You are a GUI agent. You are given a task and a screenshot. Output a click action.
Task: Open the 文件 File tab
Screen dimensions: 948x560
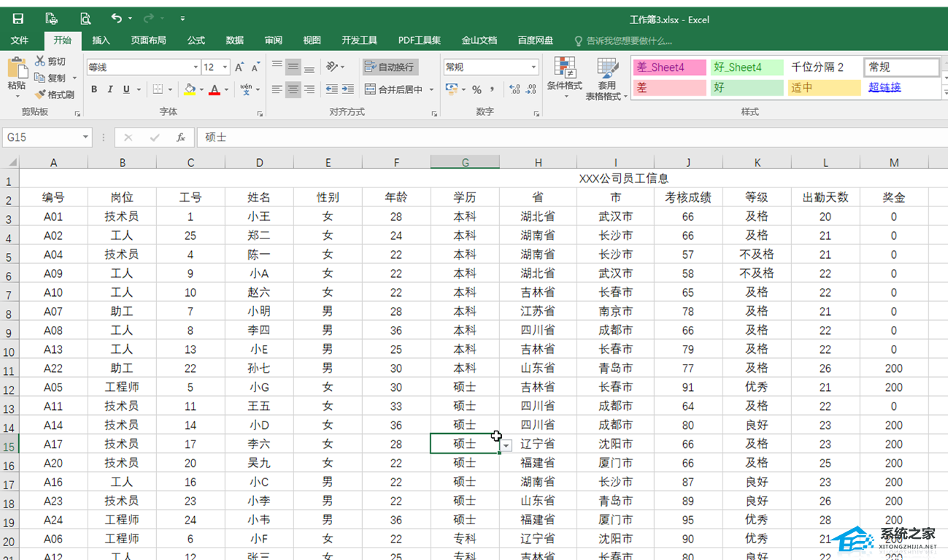(x=20, y=40)
